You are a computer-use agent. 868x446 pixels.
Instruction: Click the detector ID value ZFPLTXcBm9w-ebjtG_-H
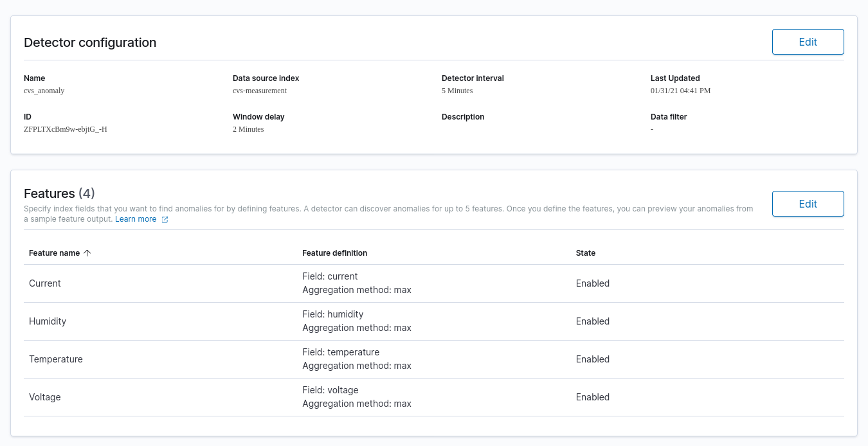coord(66,129)
